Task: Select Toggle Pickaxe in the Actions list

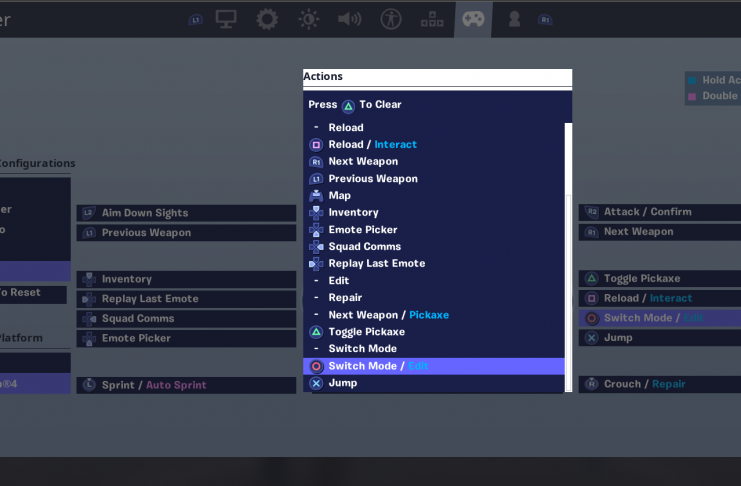Action: (x=434, y=332)
